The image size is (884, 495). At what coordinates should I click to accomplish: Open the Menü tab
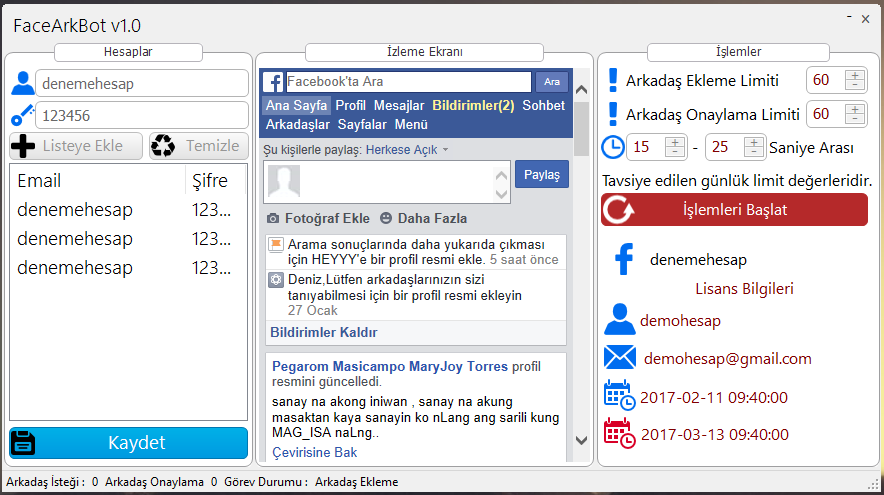411,125
